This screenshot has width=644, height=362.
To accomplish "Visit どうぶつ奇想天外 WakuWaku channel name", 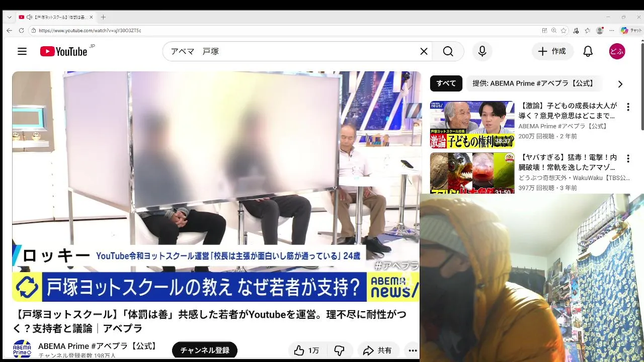I will pos(574,178).
